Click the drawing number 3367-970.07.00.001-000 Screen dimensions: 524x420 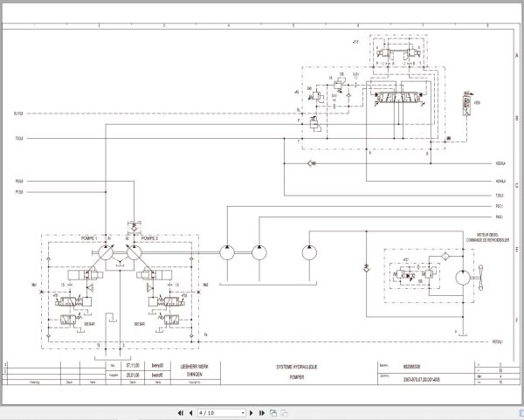422,380
